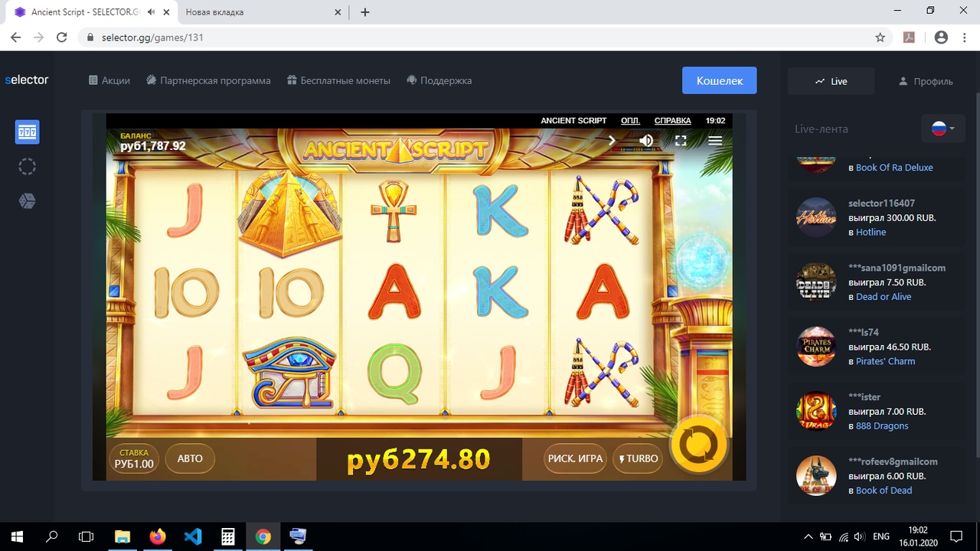Click the Chrome taskbar icon
The height and width of the screenshot is (551, 980).
point(263,536)
